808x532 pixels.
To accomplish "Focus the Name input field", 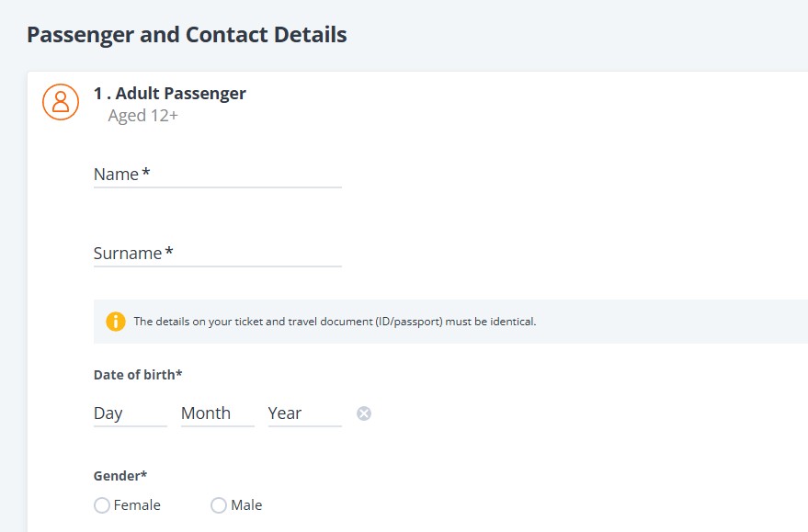I will point(218,175).
